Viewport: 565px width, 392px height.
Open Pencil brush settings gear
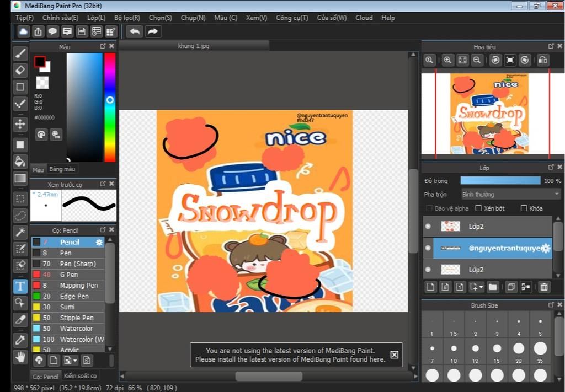coord(99,242)
